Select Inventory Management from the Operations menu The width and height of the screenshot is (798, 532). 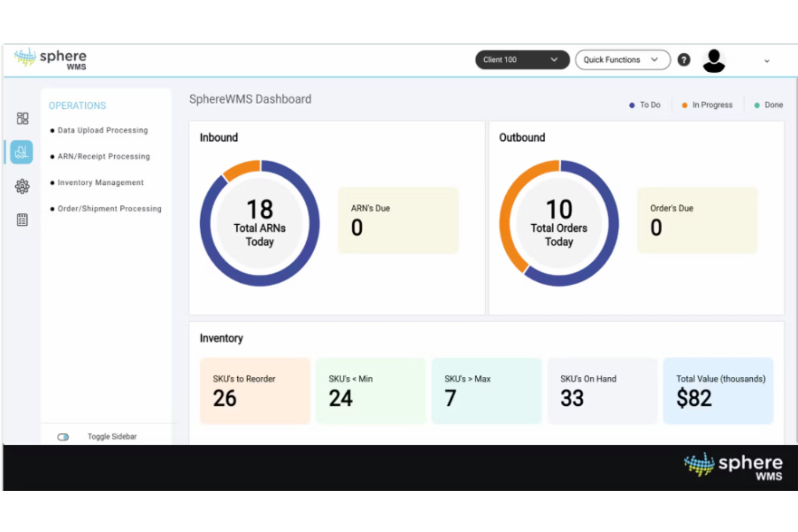(x=100, y=182)
